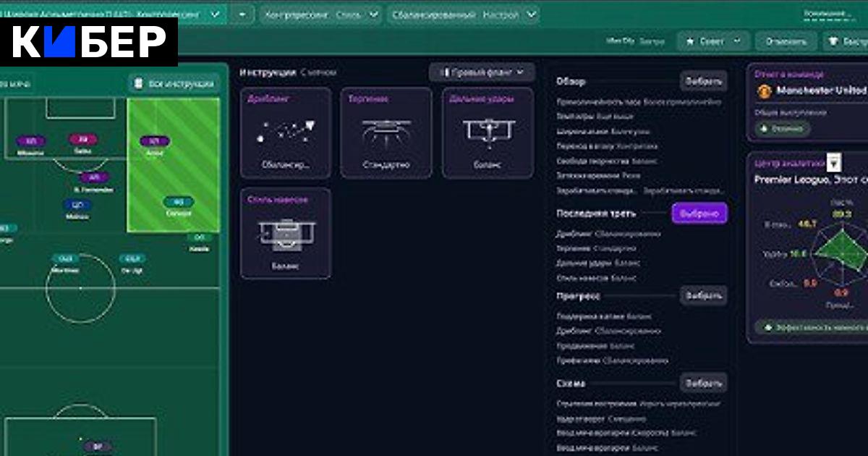Image resolution: width=868 pixels, height=456 pixels.
Task: Click the star icon on Совет button
Action: [x=690, y=41]
